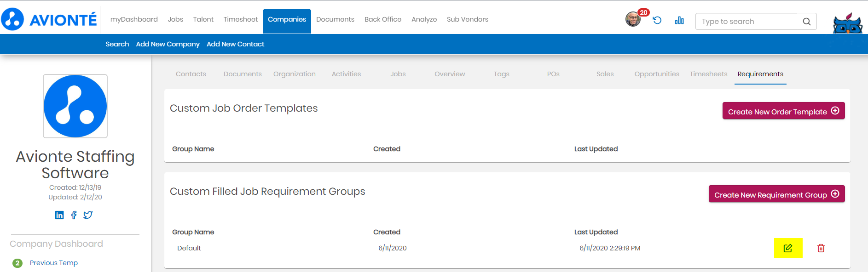Image resolution: width=868 pixels, height=272 pixels.
Task: Open the Analyze menu
Action: [424, 19]
